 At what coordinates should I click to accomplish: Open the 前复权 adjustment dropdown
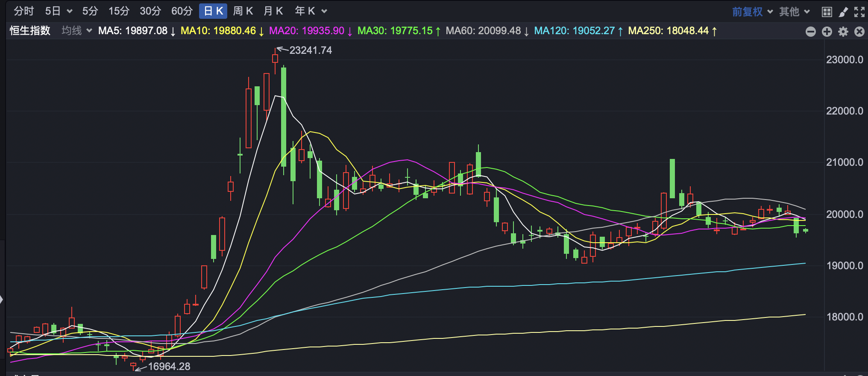click(752, 12)
